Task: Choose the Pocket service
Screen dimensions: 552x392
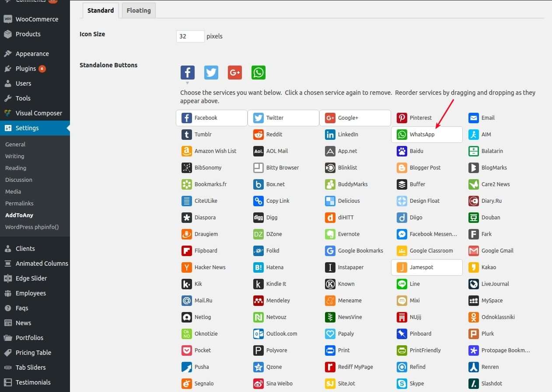Action: coord(211,350)
